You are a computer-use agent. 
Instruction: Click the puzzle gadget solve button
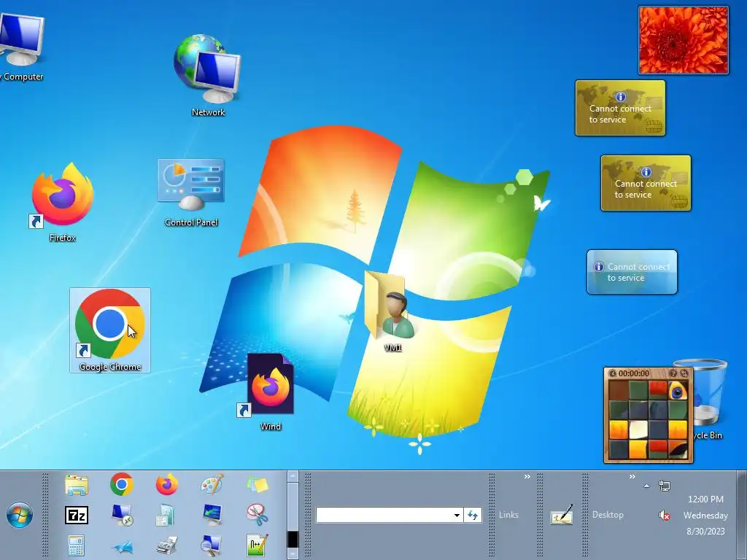pyautogui.click(x=684, y=374)
